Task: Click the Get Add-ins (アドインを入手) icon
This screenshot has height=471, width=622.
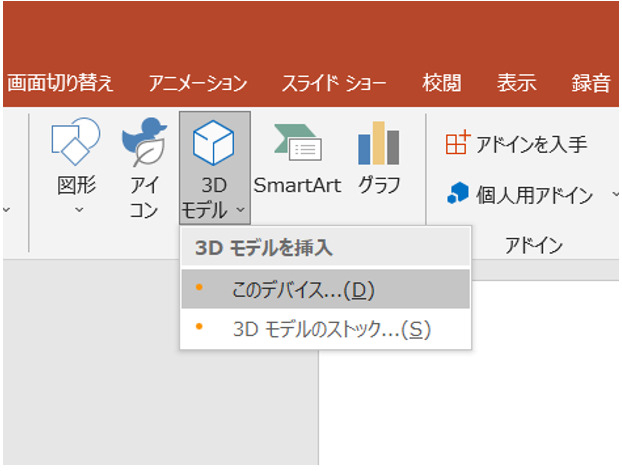Action: pyautogui.click(x=458, y=144)
